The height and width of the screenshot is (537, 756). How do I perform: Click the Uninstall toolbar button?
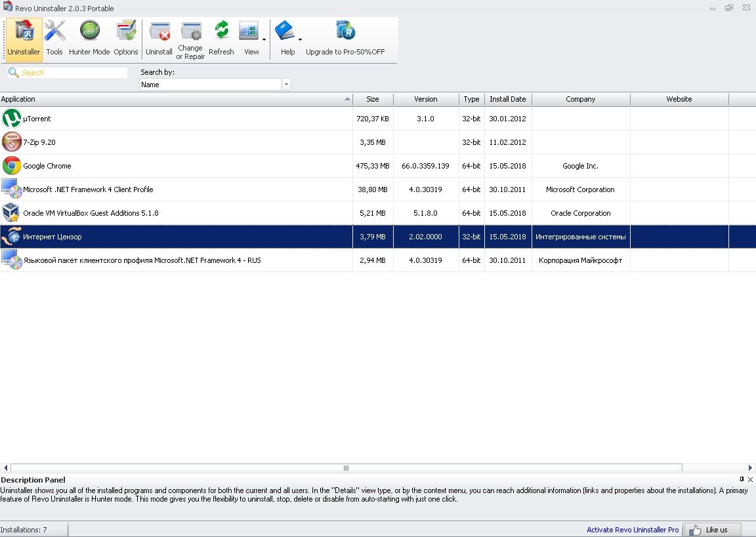159,39
